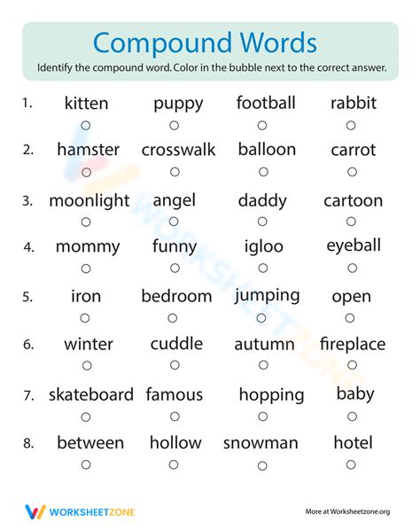The image size is (420, 530).
Task: Select the bubble under skateboard
Action: [86, 417]
